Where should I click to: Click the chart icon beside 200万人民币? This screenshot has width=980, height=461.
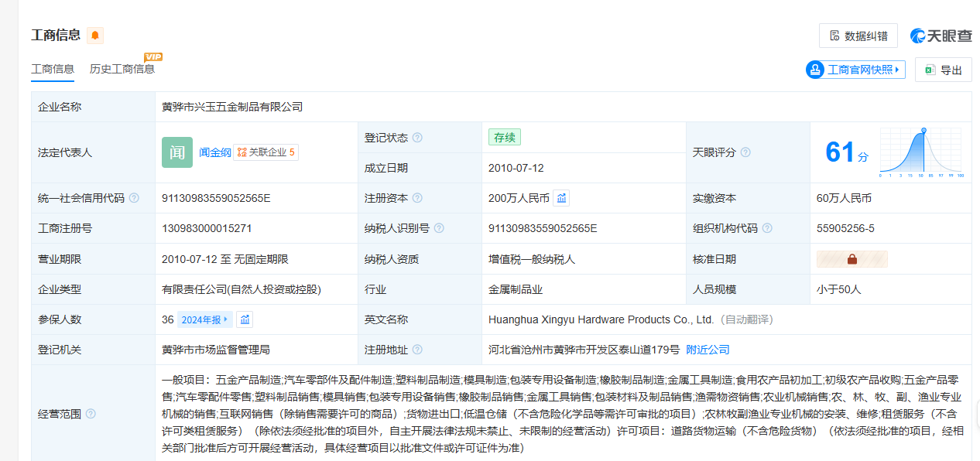(x=561, y=198)
